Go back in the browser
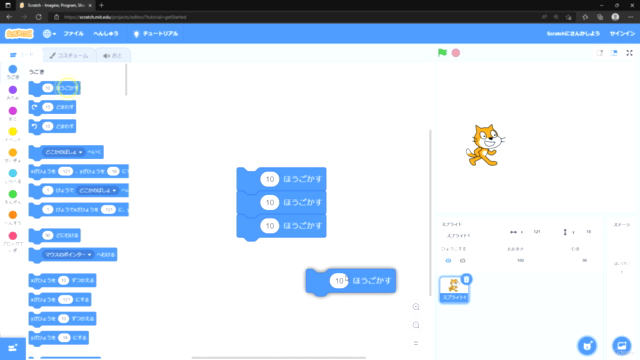 [9, 17]
